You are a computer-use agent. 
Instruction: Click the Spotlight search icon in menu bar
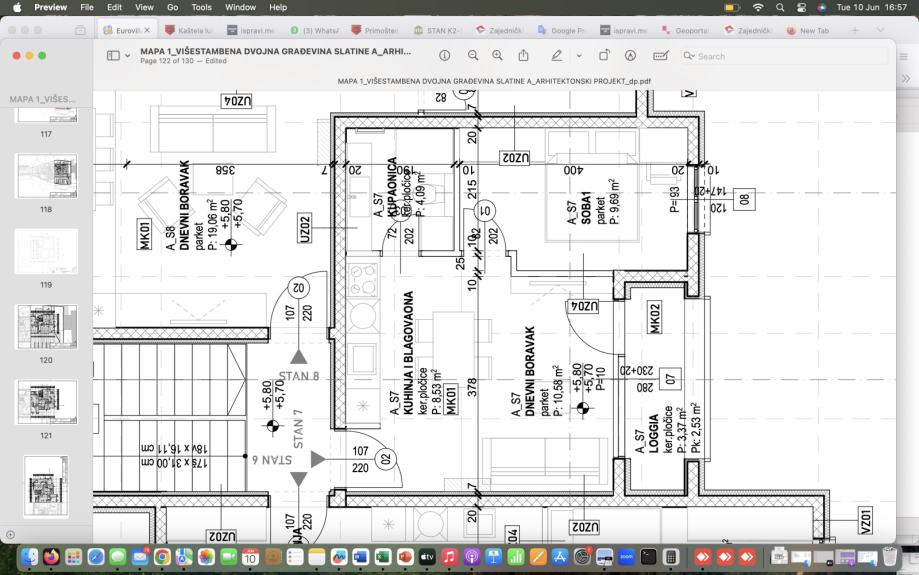click(779, 7)
